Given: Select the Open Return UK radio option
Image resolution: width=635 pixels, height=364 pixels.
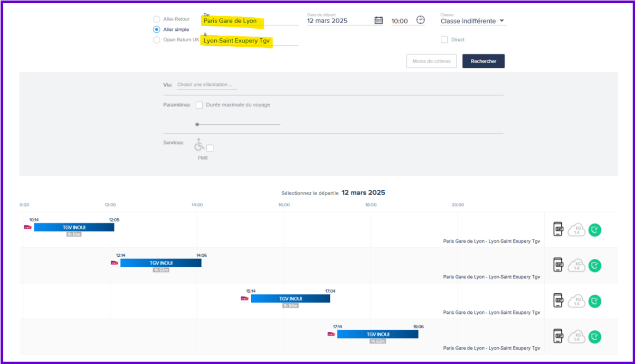Looking at the screenshot, I should (156, 40).
